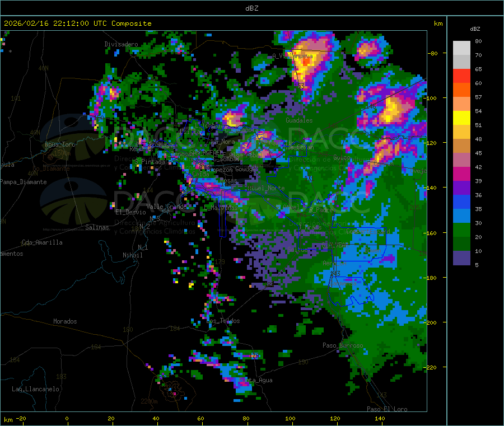Click the 'Pintada' place label

point(153,162)
